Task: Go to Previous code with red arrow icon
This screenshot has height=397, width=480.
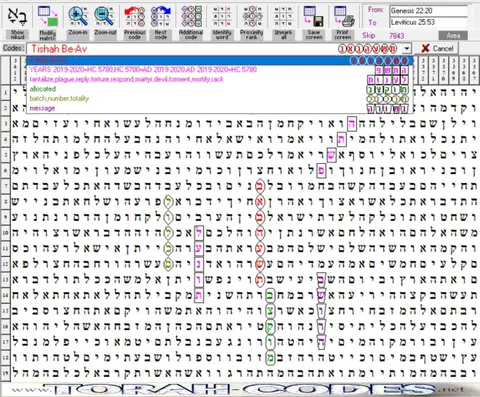Action: [x=135, y=22]
